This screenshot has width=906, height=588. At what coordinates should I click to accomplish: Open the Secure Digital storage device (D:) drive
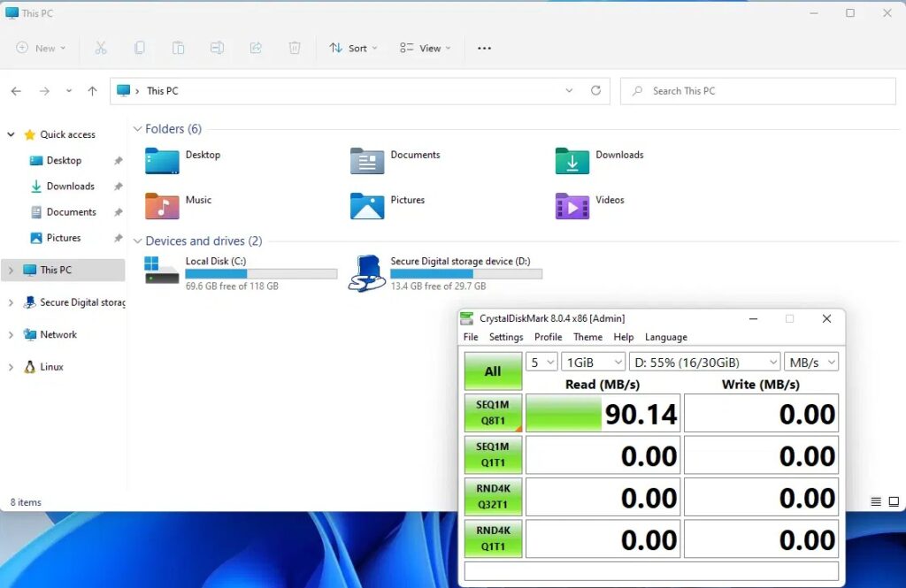coord(366,273)
